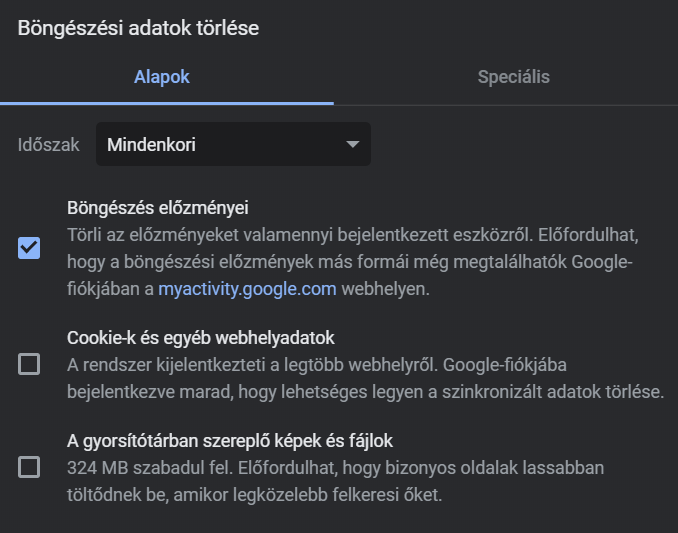Open the Speciális tab
The height and width of the screenshot is (533, 678).
514,77
